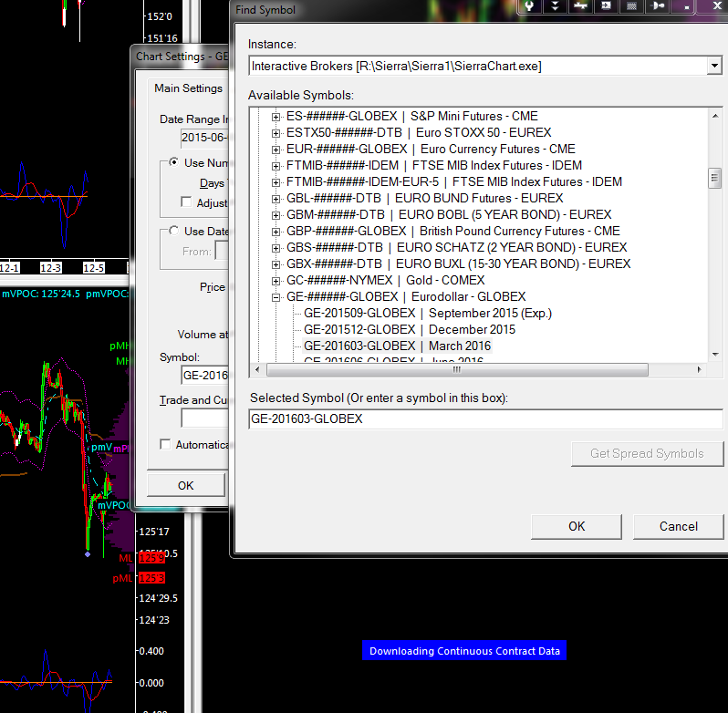Select the Use Date radio button
This screenshot has width=728, height=713.
tap(173, 231)
